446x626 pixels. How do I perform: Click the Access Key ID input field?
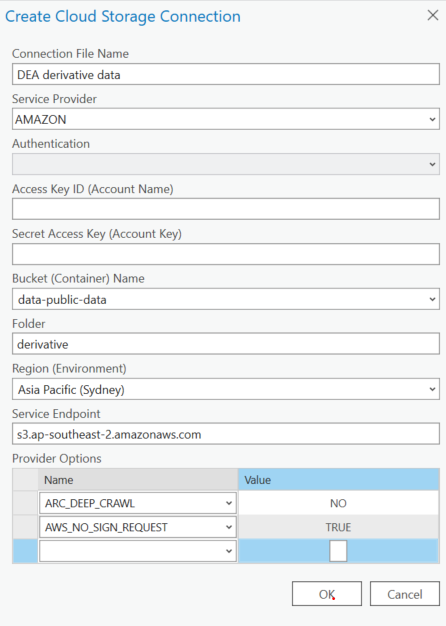click(226, 209)
